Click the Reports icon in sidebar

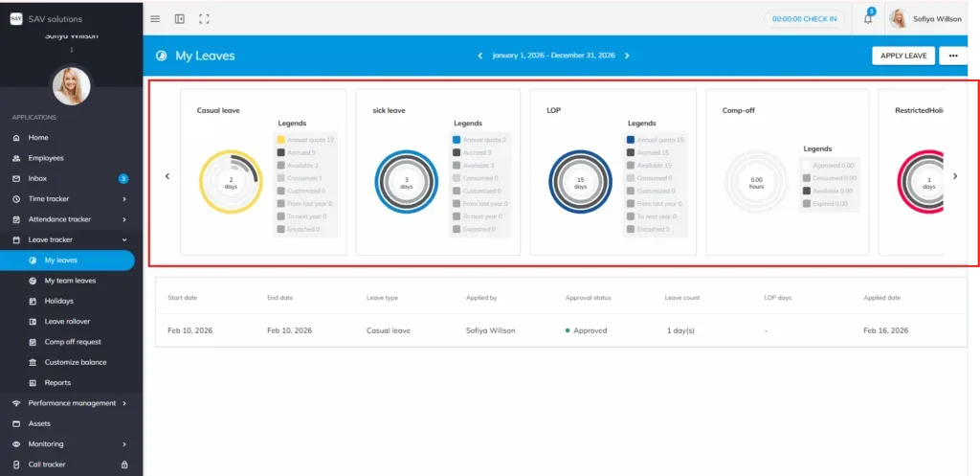click(x=33, y=383)
